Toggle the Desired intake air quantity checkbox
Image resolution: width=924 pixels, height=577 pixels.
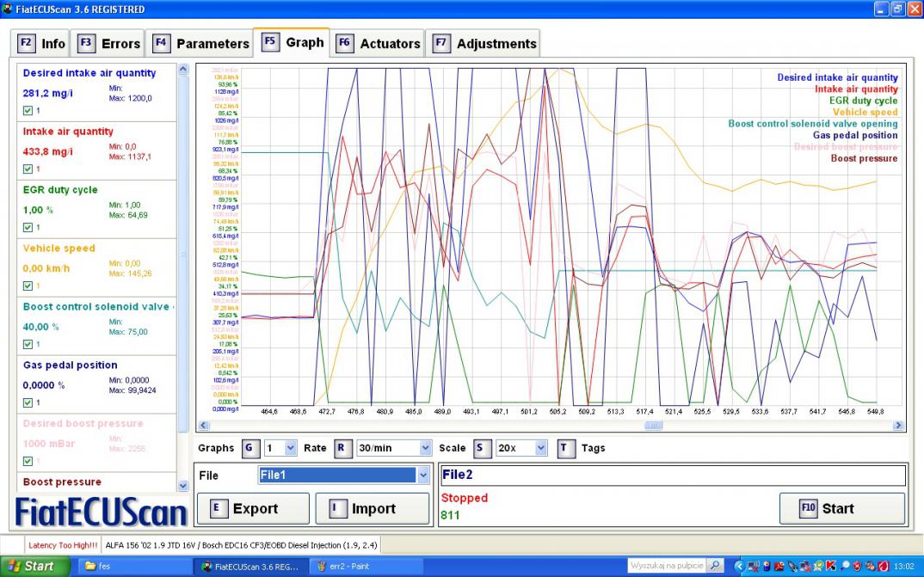pos(28,111)
